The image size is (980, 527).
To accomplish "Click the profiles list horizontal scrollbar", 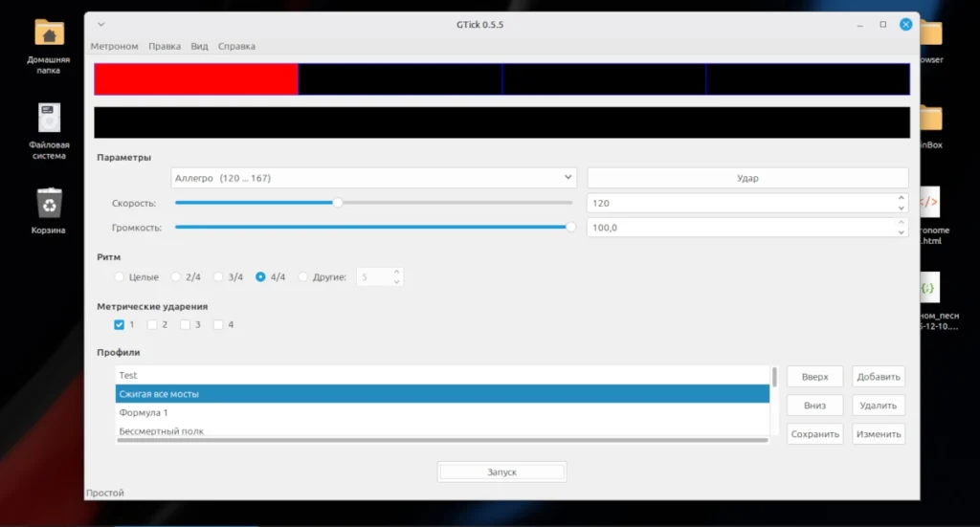I will pyautogui.click(x=442, y=440).
